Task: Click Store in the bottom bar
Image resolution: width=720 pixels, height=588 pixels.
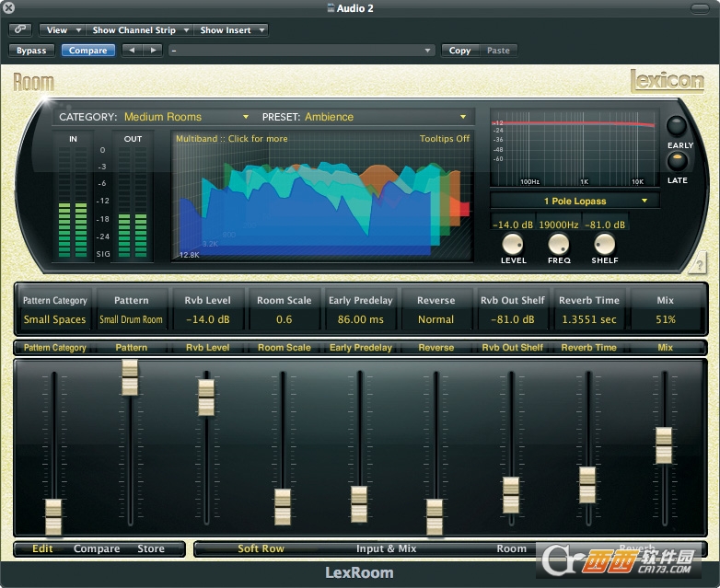Action: pos(151,548)
